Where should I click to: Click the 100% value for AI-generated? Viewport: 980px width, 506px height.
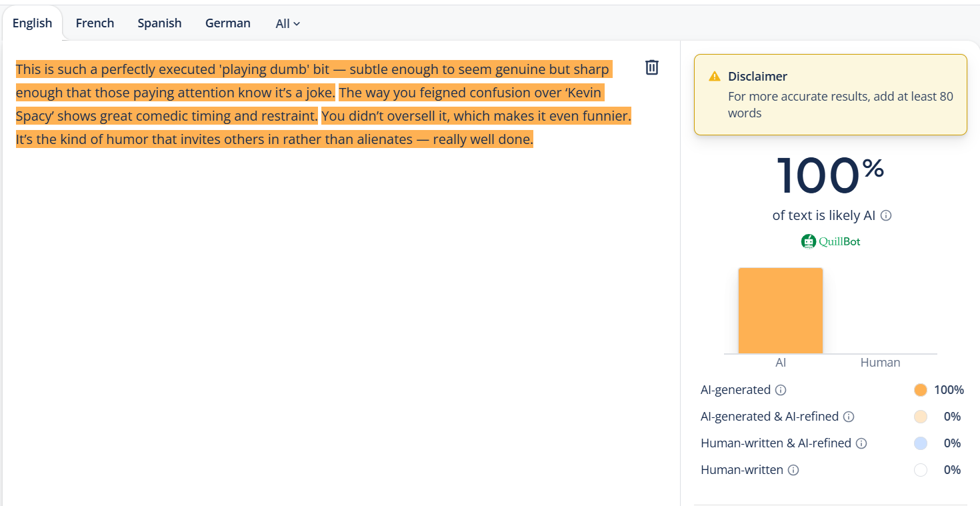(x=949, y=390)
